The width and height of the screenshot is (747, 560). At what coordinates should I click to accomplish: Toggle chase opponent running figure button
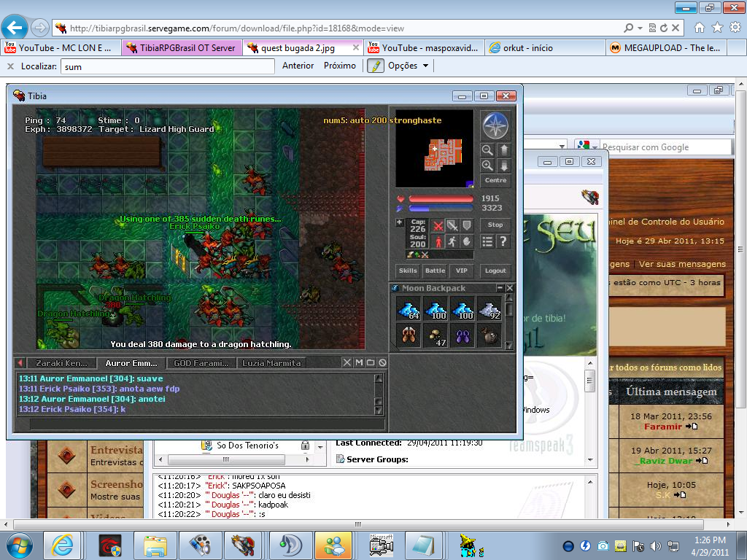point(452,241)
